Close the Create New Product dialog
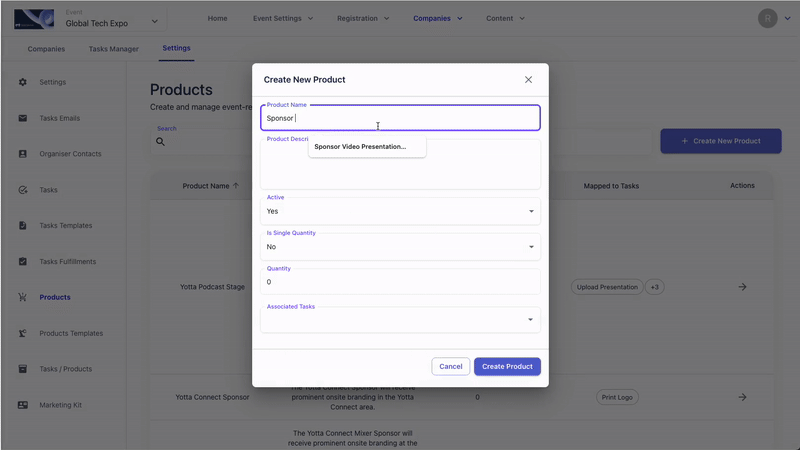This screenshot has width=800, height=450. 528,80
